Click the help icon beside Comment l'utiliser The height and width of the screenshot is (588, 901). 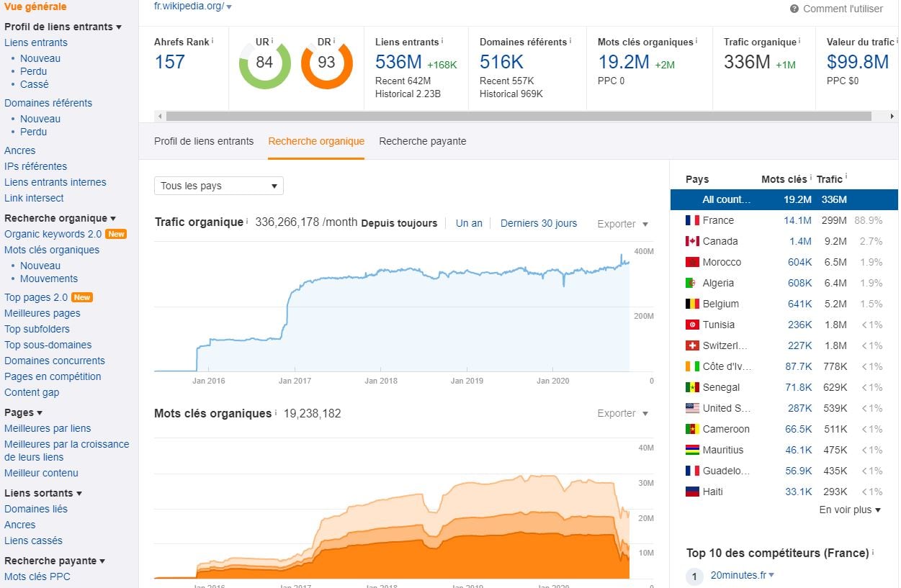pos(794,9)
